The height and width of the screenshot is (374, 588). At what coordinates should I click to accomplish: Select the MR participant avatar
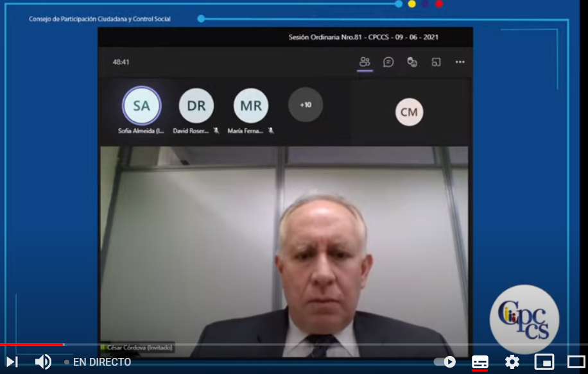[251, 106]
